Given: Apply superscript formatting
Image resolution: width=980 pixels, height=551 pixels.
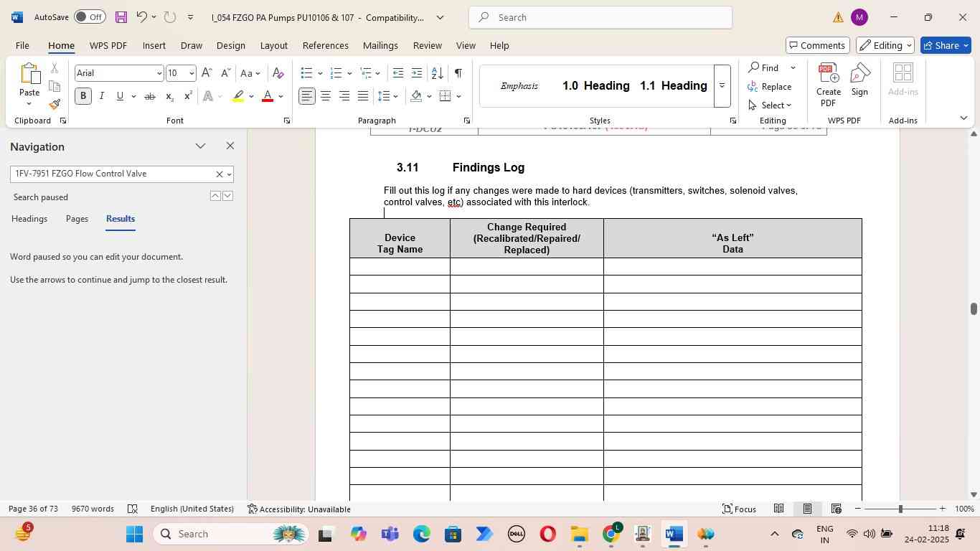Looking at the screenshot, I should pos(188,96).
